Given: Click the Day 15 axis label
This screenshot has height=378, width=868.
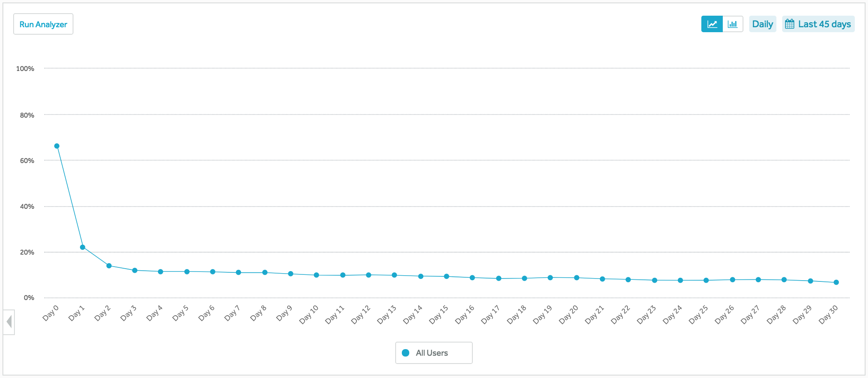Looking at the screenshot, I should (439, 314).
